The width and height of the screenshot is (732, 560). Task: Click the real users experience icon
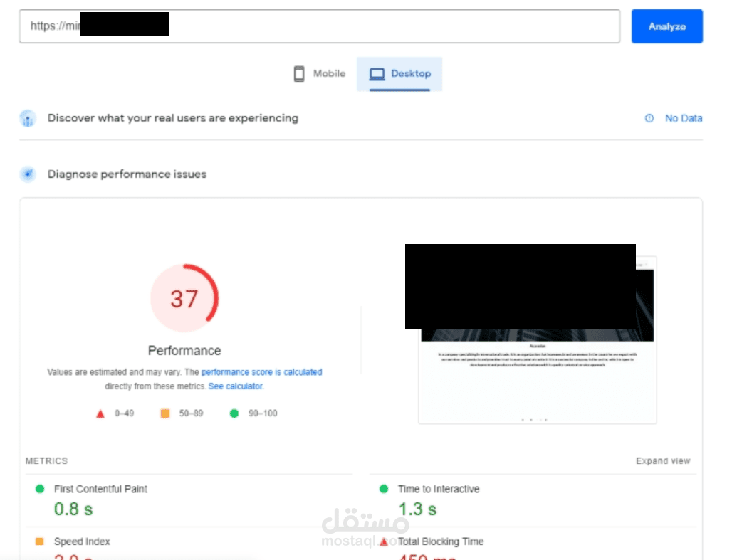[28, 119]
